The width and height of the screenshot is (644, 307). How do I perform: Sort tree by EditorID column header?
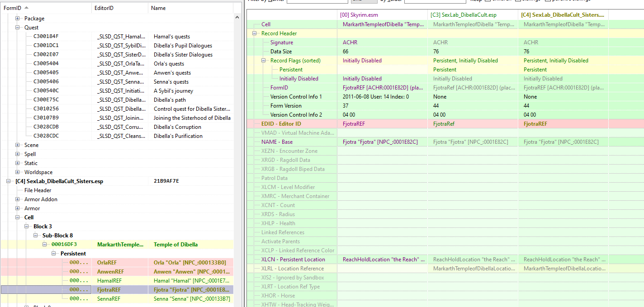[120, 8]
